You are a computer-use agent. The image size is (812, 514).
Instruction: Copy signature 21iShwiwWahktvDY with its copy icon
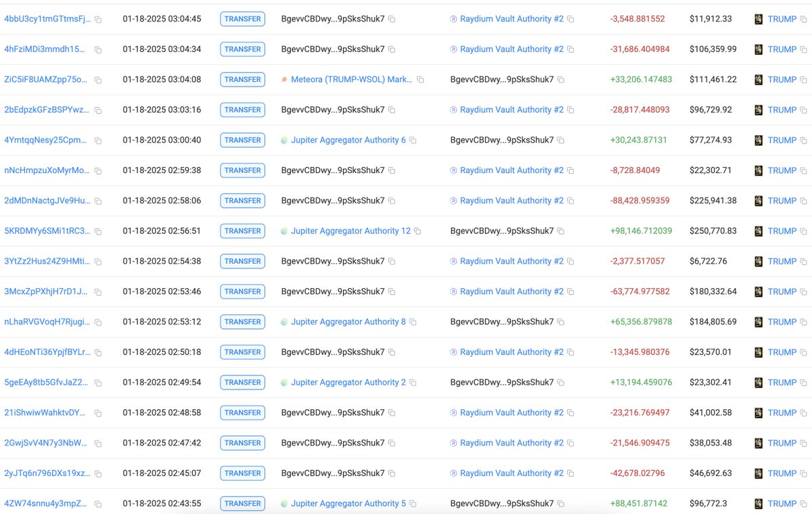point(98,413)
